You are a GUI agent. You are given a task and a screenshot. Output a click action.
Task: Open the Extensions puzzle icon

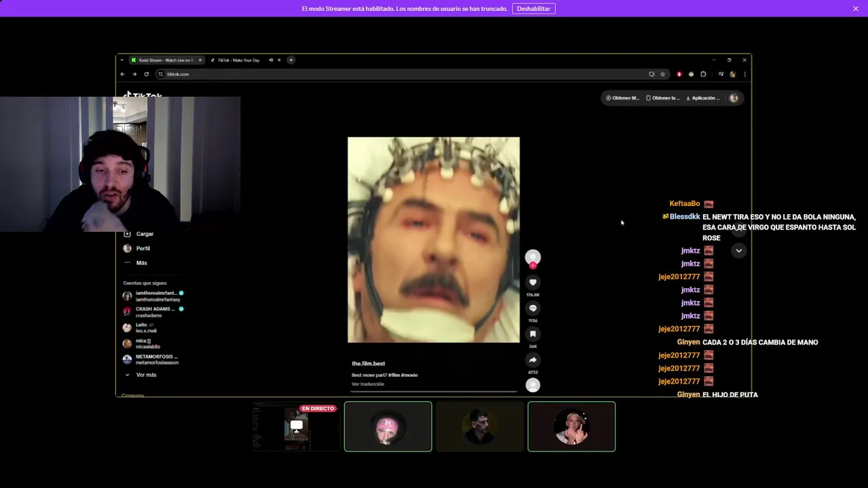703,74
